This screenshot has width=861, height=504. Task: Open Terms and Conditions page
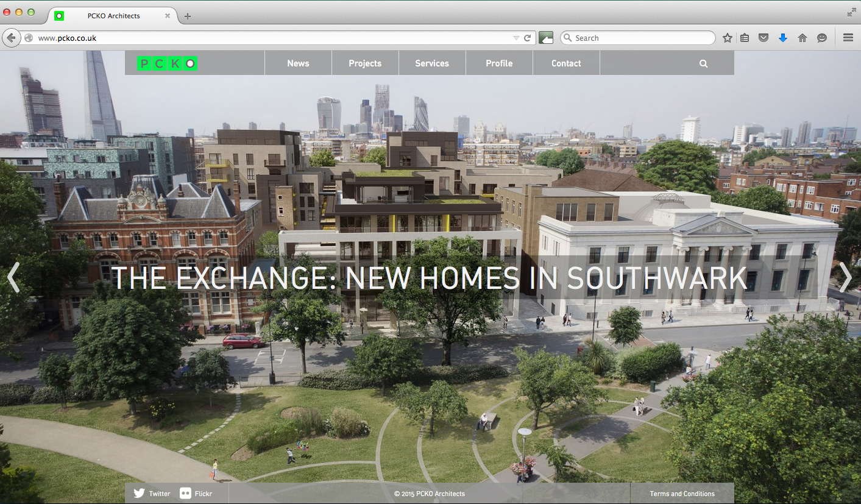pos(682,494)
